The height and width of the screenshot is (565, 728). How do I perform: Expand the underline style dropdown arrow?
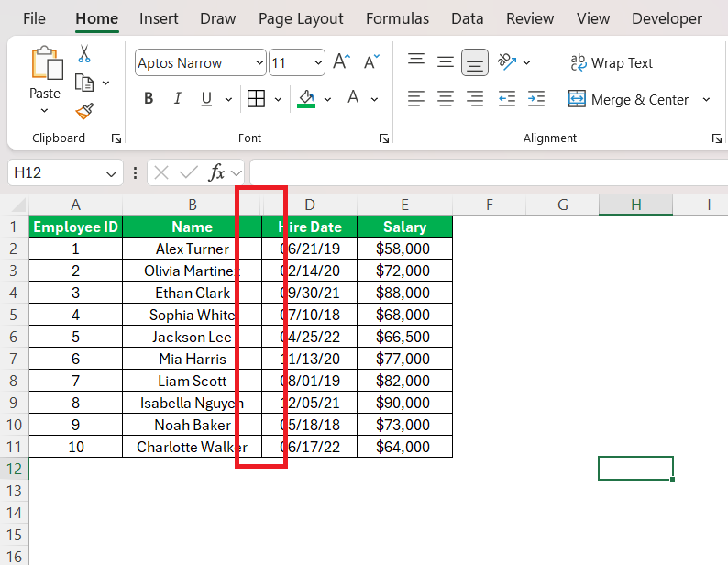click(228, 99)
